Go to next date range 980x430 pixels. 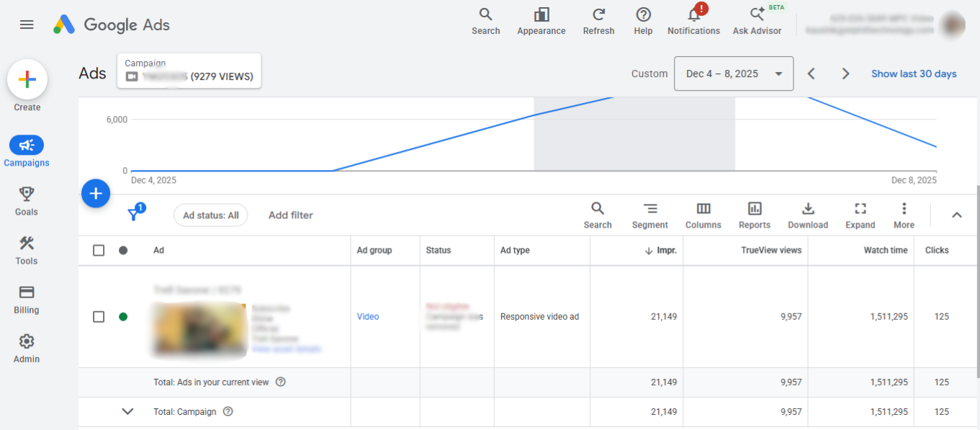click(x=846, y=73)
